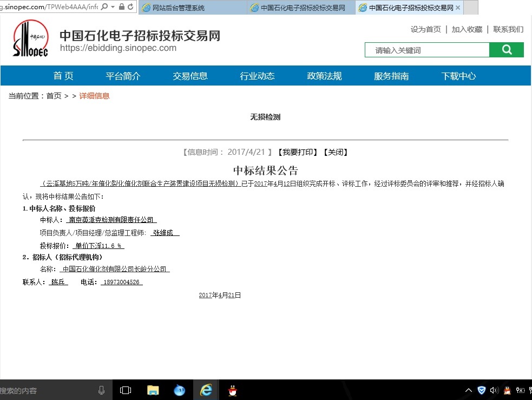Open Task View on the taskbar

click(x=125, y=389)
